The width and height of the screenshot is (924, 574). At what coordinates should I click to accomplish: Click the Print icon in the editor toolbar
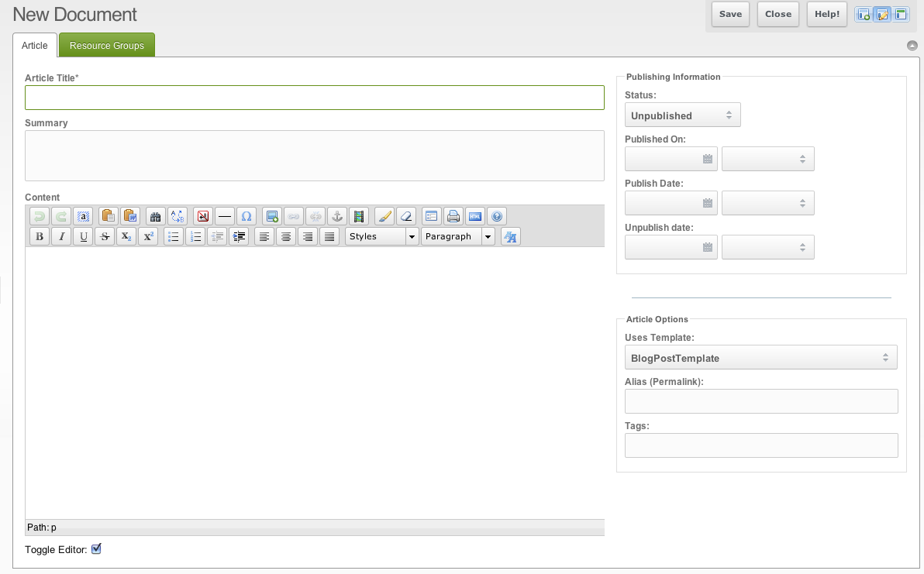pos(453,216)
